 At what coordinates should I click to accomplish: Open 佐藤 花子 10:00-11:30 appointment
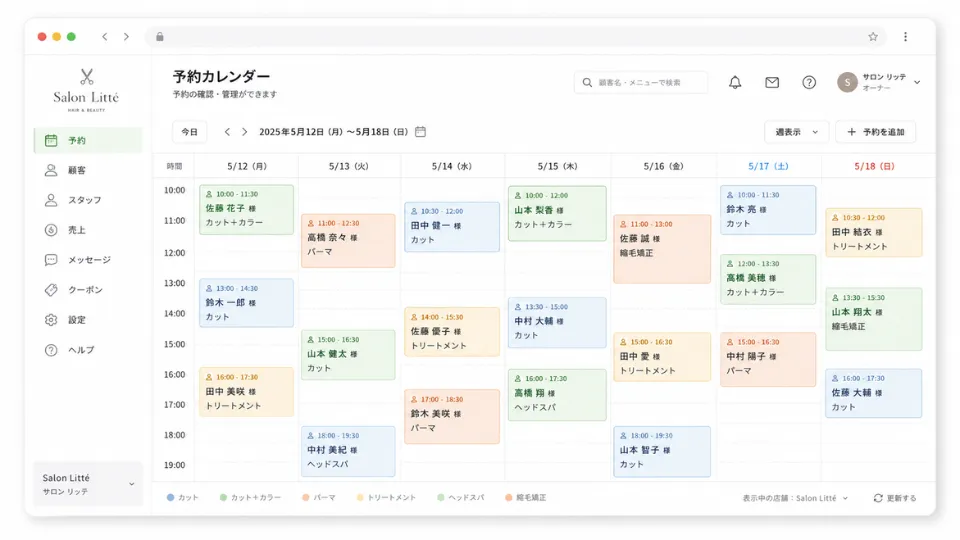pyautogui.click(x=246, y=209)
